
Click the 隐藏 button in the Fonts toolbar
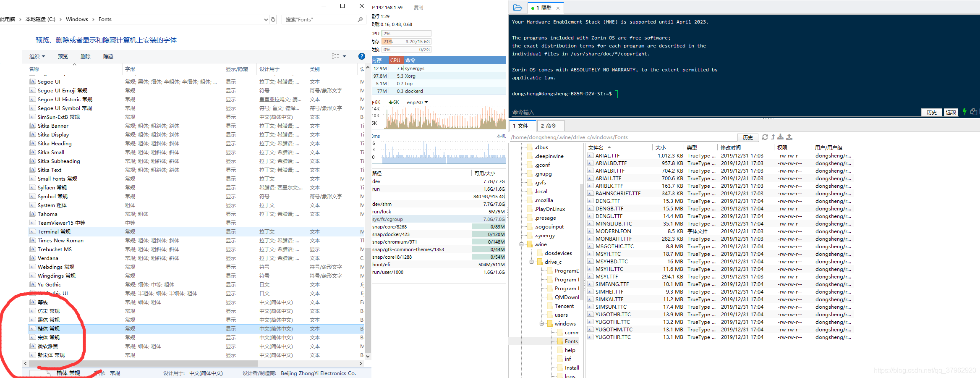(x=108, y=56)
